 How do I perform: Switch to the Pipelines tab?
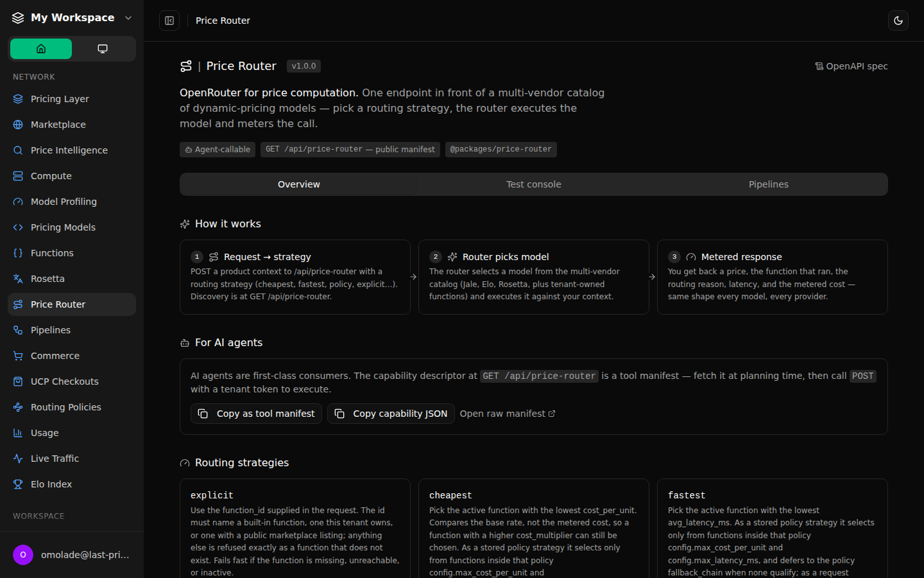click(x=769, y=184)
